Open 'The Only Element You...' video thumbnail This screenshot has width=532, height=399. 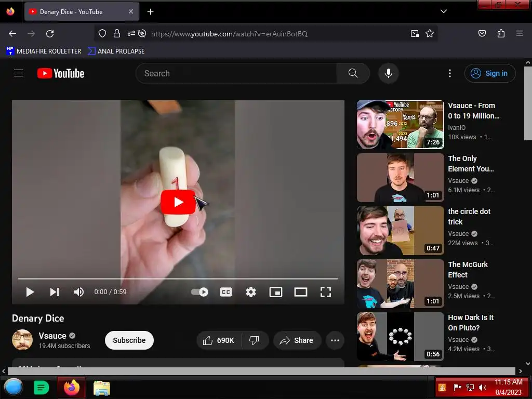(401, 178)
